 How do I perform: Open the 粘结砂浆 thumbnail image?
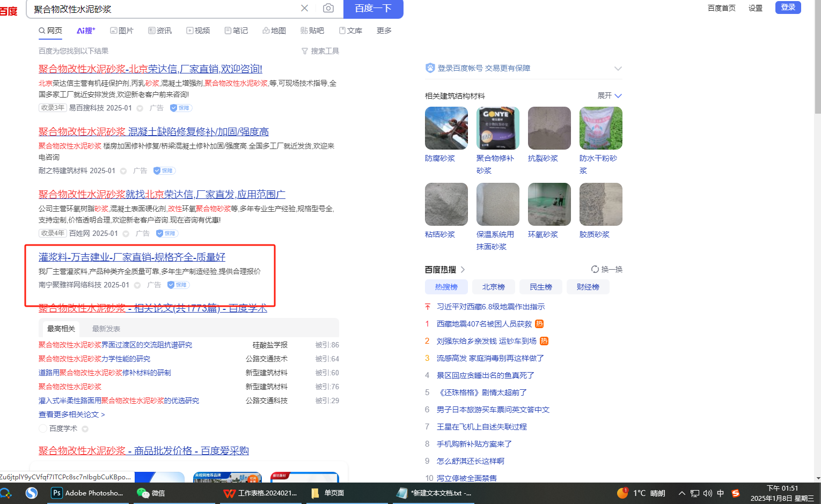446,204
